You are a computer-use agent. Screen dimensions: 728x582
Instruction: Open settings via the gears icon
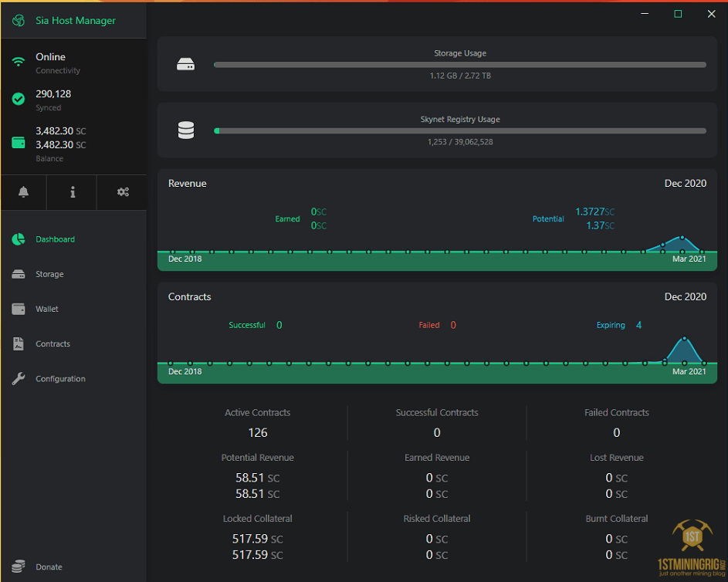(123, 191)
